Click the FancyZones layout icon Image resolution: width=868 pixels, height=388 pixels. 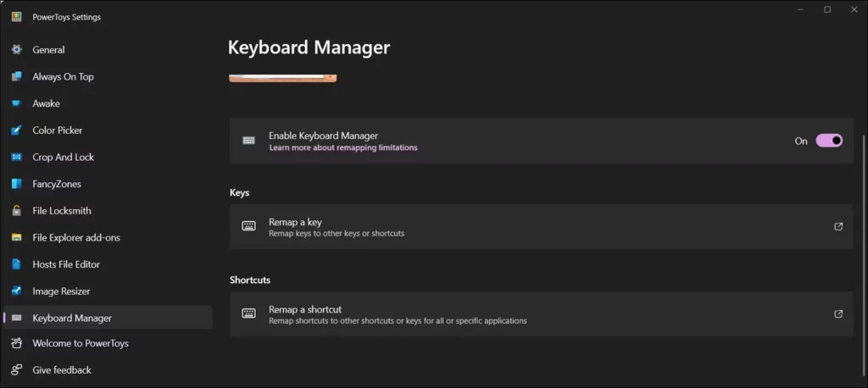tap(17, 184)
